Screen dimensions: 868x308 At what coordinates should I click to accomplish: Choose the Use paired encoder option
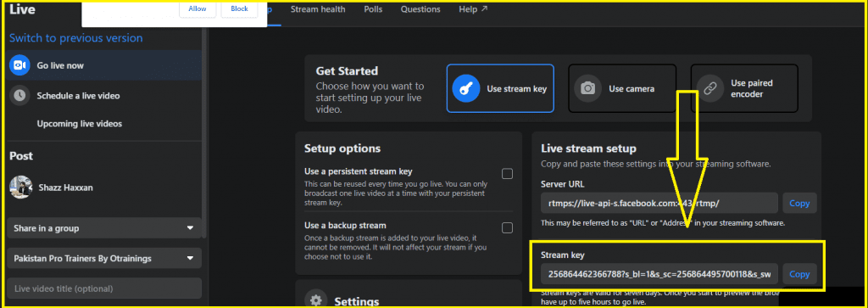coord(744,88)
